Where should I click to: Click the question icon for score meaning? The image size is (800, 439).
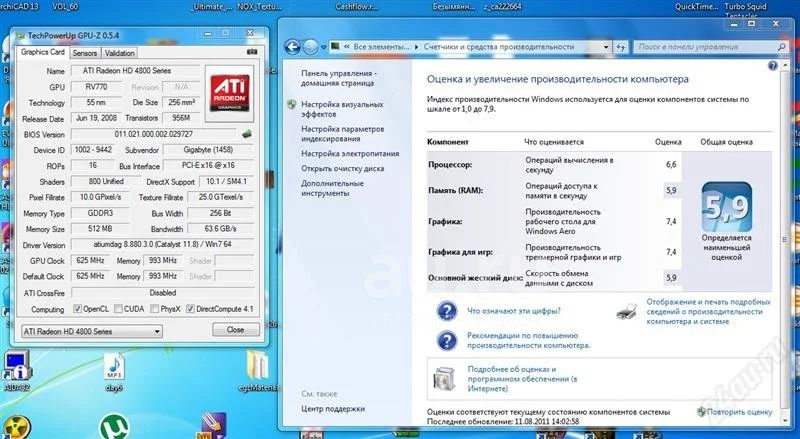coord(447,311)
